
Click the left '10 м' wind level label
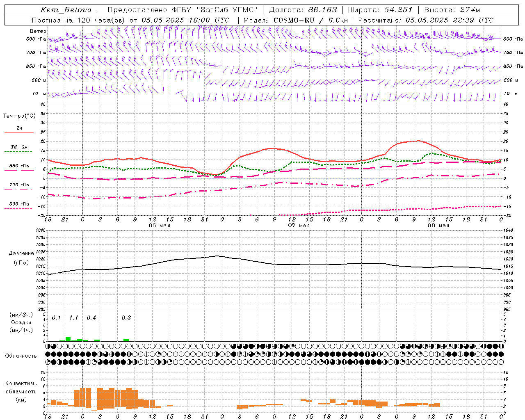point(39,94)
